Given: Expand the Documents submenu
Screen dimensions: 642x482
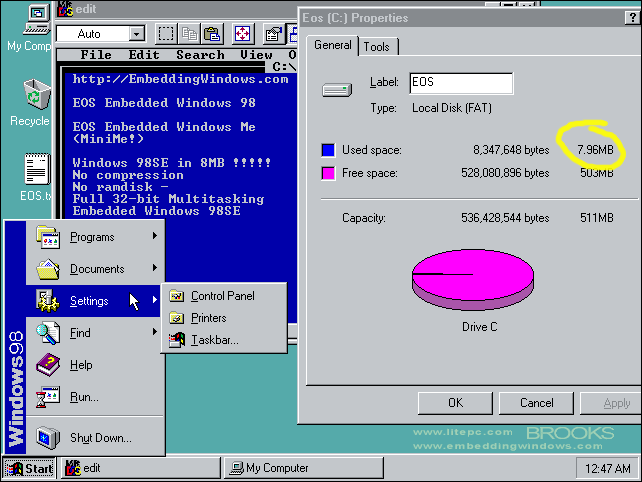Looking at the screenshot, I should (96, 269).
